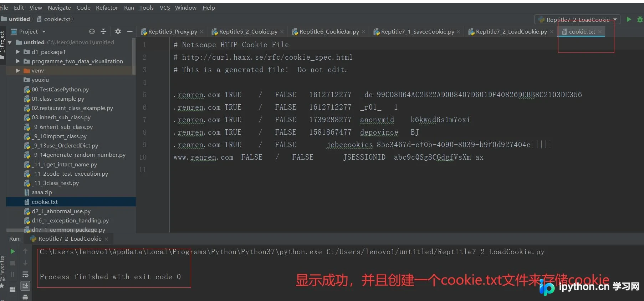Close the Reptitle7_1_SavceCookie.py tab
Viewport: 644px width, 301px height.
tap(458, 32)
